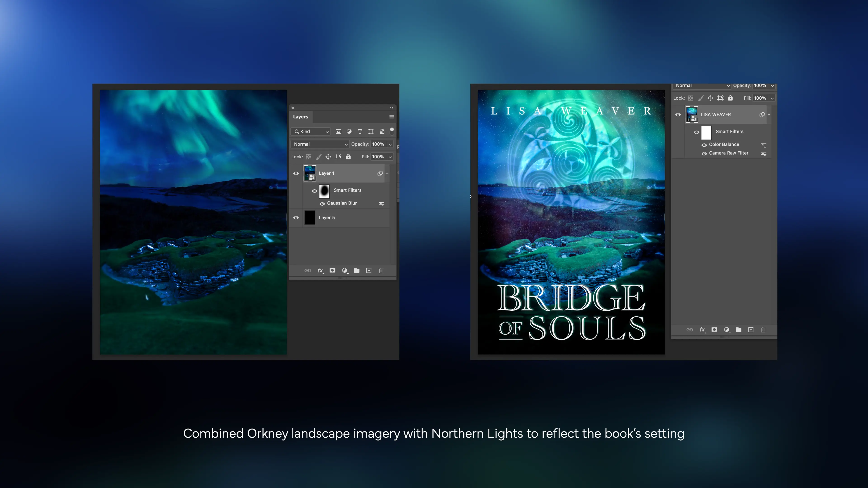Screen dimensions: 868x488
Task: Lock all padlock icon in left panel
Action: [348, 157]
